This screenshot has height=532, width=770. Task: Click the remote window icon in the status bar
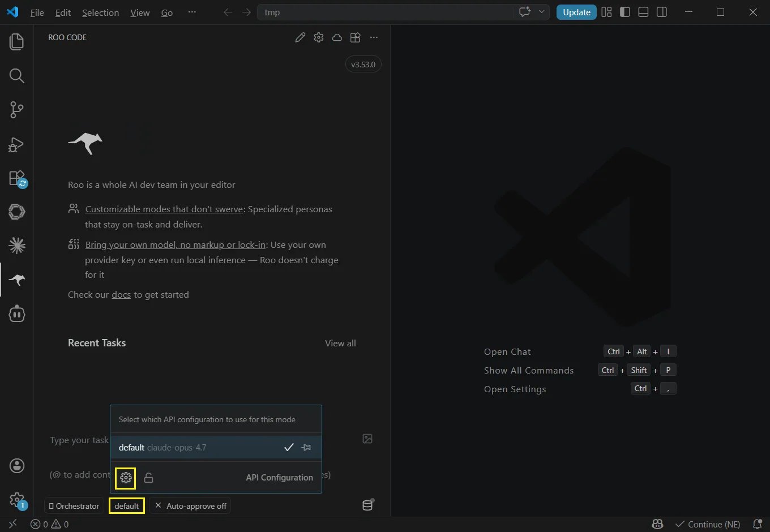point(12,524)
